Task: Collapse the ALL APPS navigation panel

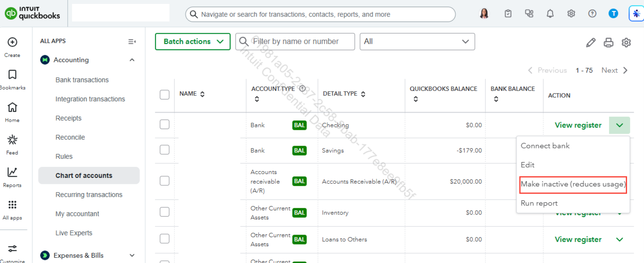Action: [132, 41]
